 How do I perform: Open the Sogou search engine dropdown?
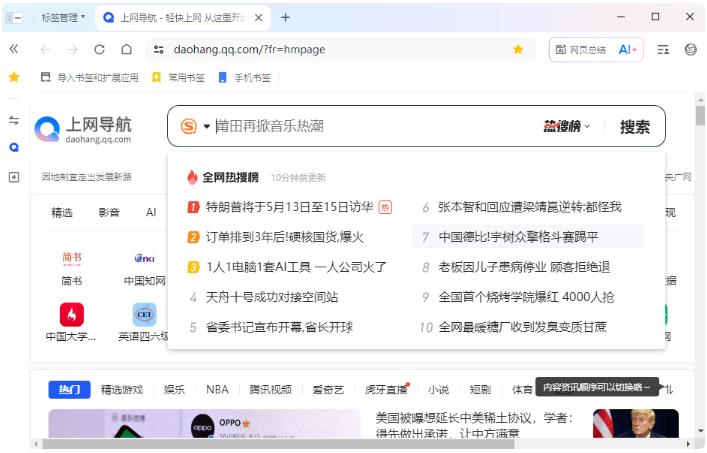(x=195, y=126)
